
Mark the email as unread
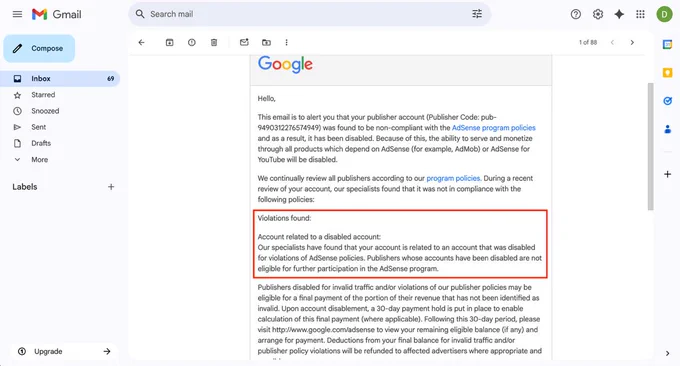coord(244,42)
